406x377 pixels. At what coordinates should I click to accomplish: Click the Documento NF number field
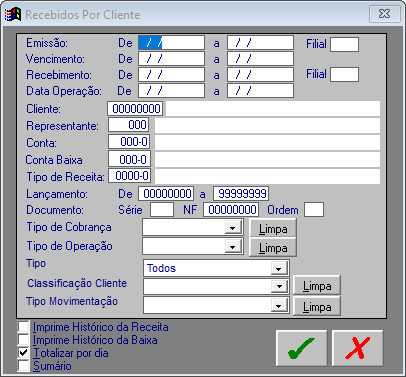[231, 210]
